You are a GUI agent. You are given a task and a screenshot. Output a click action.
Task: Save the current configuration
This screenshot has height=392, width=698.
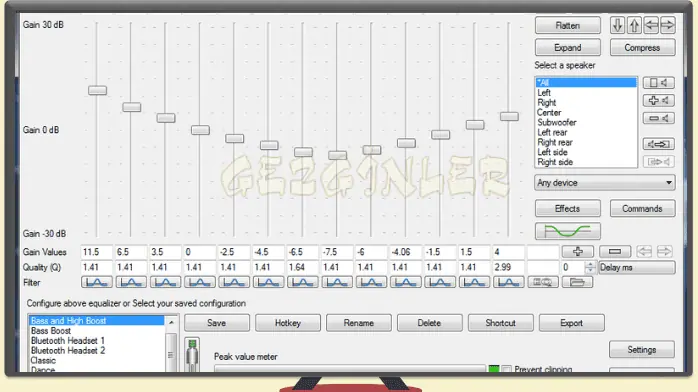[x=217, y=323]
